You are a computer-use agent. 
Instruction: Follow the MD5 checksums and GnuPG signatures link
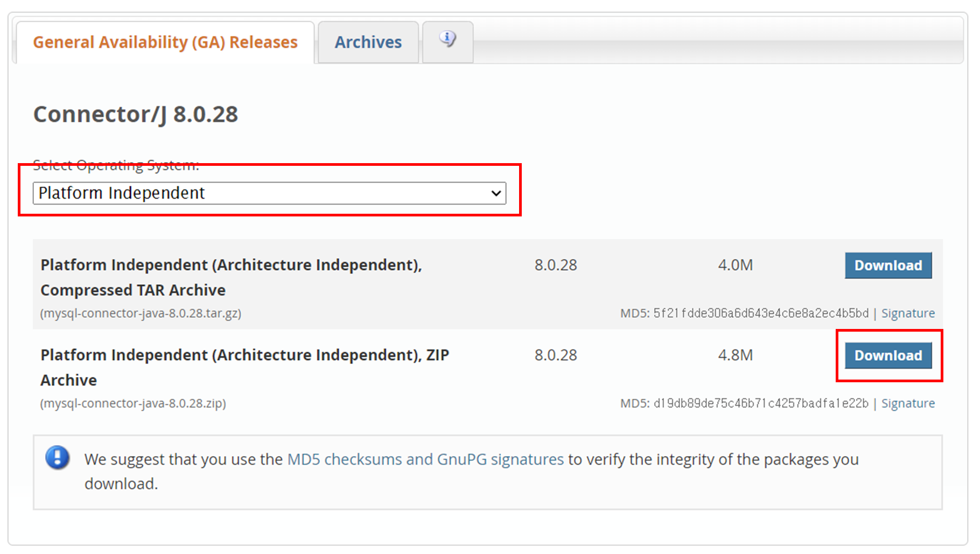point(425,459)
